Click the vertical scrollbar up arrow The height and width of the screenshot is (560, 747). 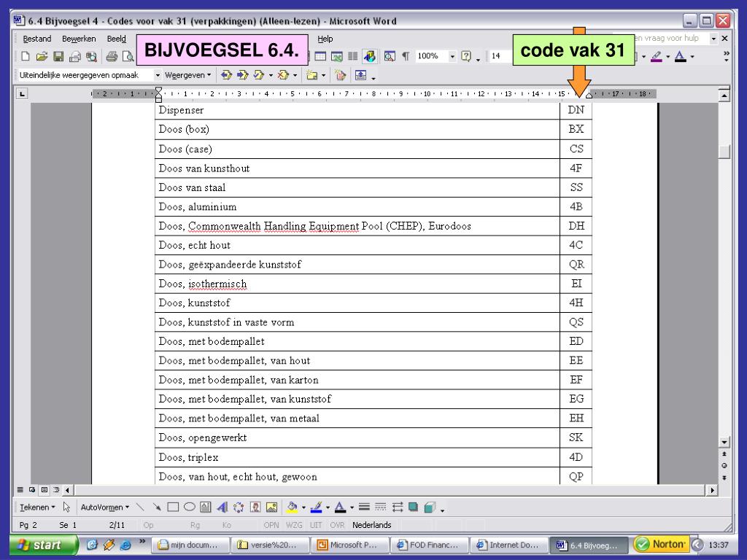[724, 96]
